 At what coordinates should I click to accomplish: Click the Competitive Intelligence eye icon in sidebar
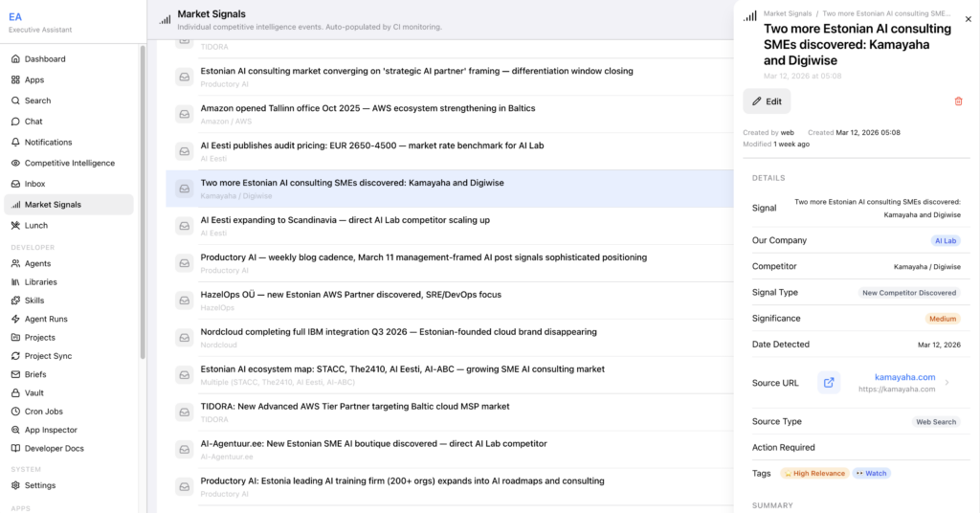[15, 163]
